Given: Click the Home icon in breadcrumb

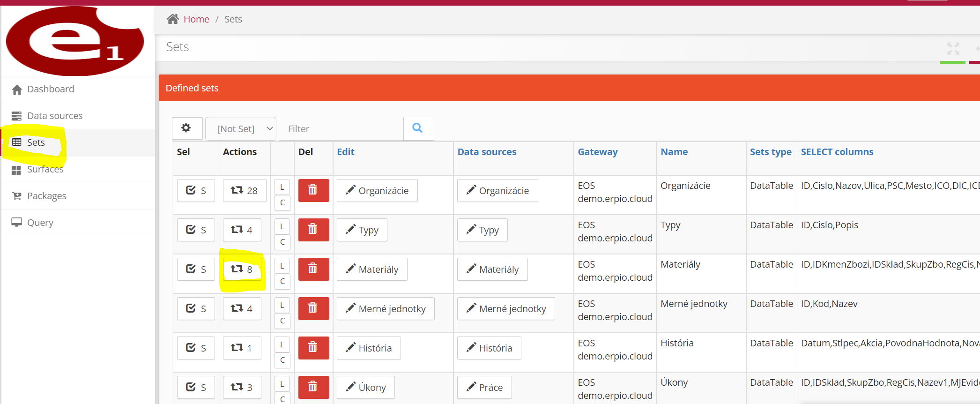Looking at the screenshot, I should click(x=173, y=19).
